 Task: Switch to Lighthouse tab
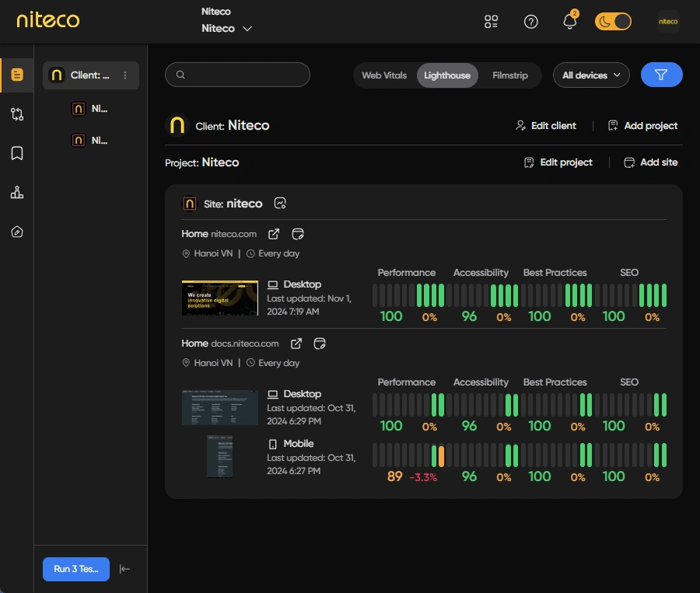coord(447,75)
